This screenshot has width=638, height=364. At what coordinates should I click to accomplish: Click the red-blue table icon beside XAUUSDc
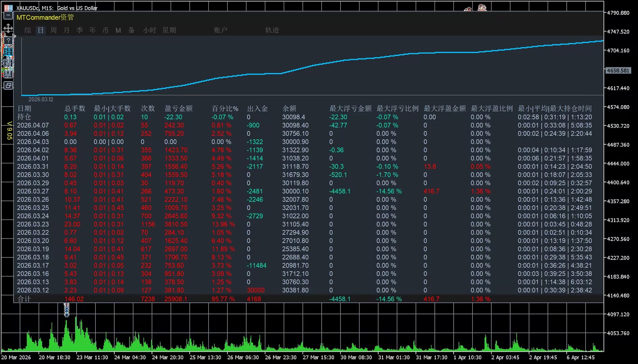click(8, 8)
